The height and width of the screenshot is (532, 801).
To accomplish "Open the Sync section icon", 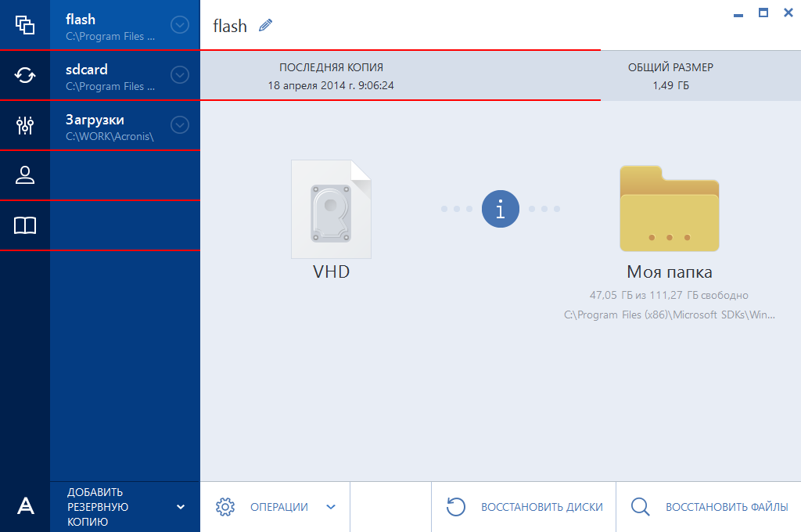I will point(25,75).
